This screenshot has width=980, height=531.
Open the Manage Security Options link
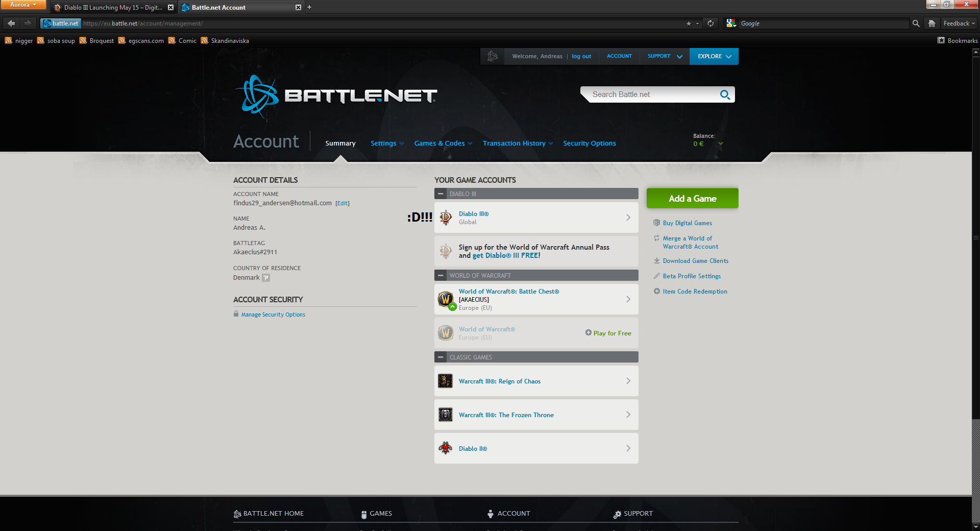(273, 315)
